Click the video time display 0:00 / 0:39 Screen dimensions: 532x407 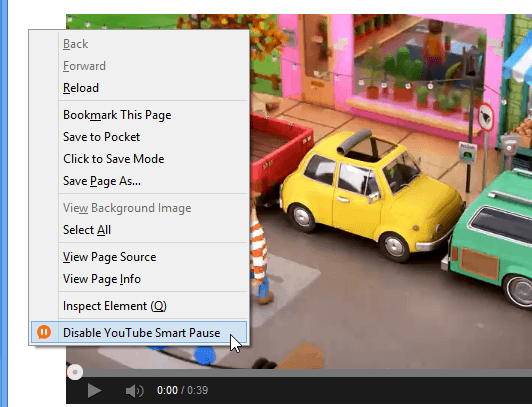point(183,390)
